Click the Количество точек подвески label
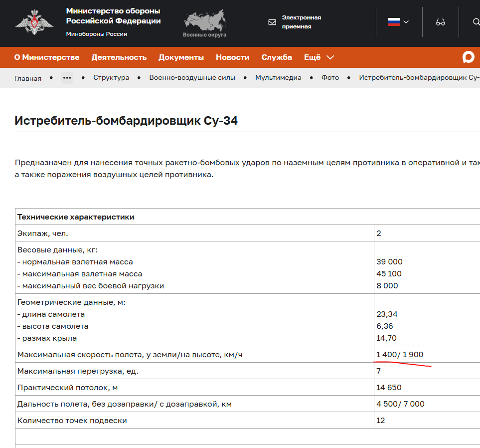This screenshot has height=448, width=480. coord(72,421)
